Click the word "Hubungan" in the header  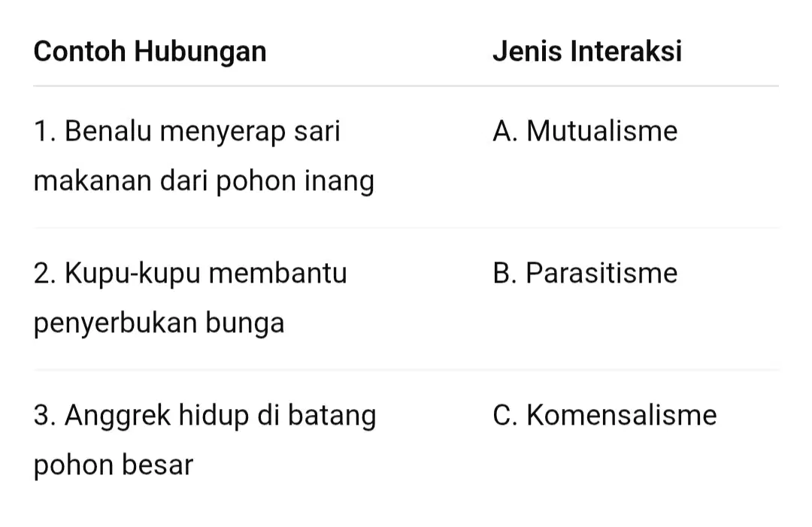(201, 53)
